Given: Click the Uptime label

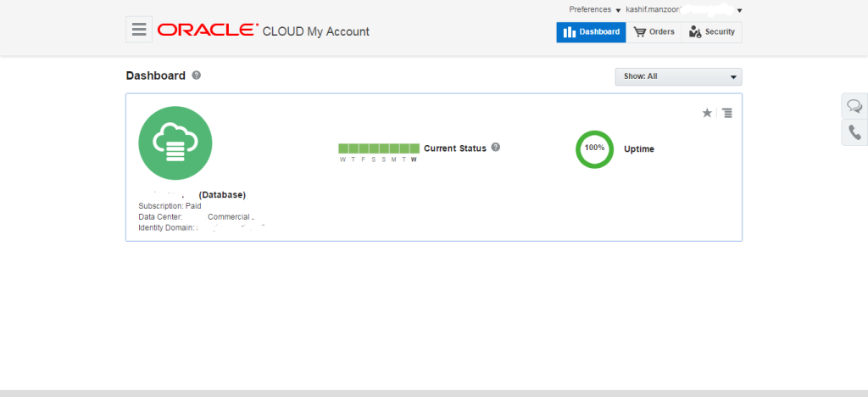Looking at the screenshot, I should point(639,149).
